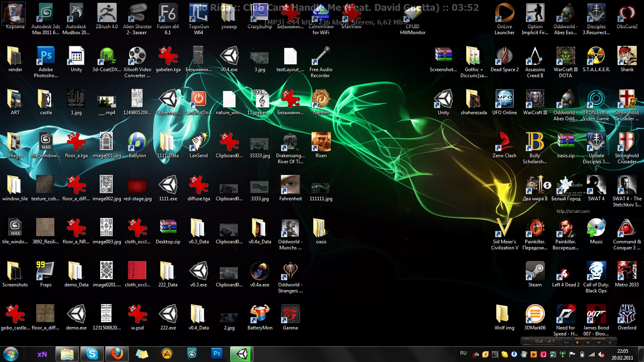Switch to Skype in the taskbar
644x362 pixels.
(92, 354)
